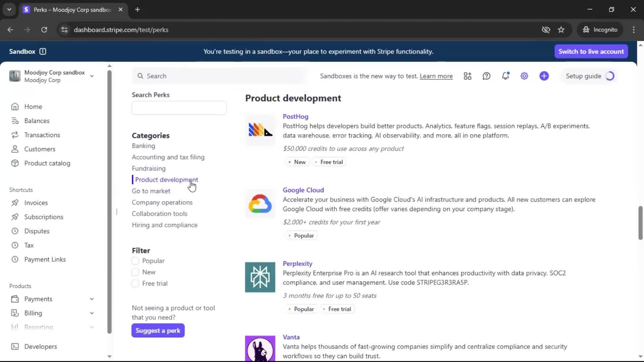644x362 pixels.
Task: Tick the Free trial filter checkbox
Action: coord(135,284)
